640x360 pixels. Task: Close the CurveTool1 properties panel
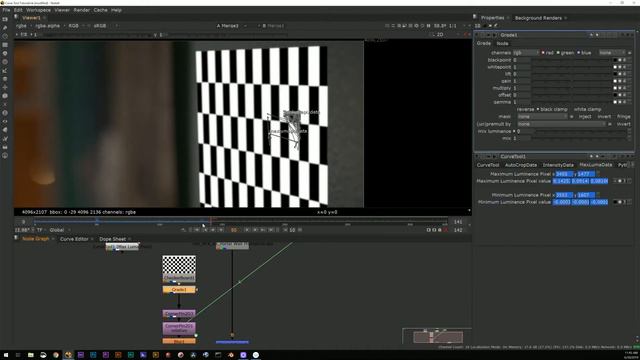pos(631,156)
